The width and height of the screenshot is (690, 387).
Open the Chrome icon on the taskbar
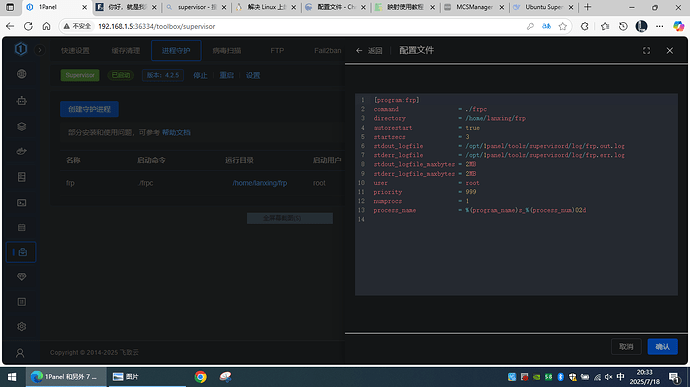[200, 377]
